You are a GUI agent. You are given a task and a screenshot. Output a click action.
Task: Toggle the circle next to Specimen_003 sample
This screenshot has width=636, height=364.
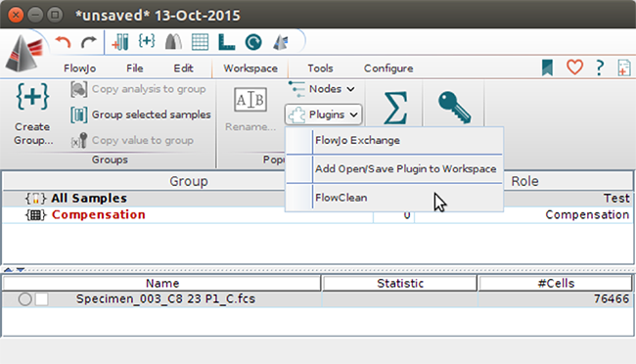point(24,299)
